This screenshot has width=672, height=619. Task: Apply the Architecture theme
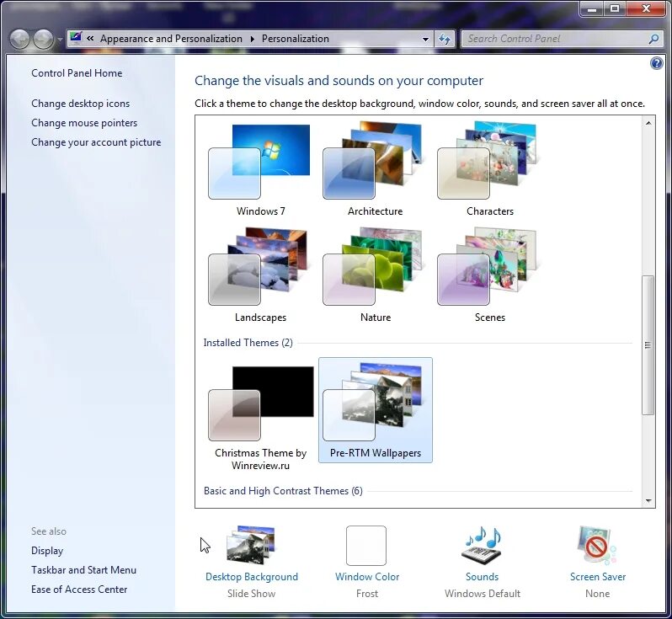click(375, 169)
